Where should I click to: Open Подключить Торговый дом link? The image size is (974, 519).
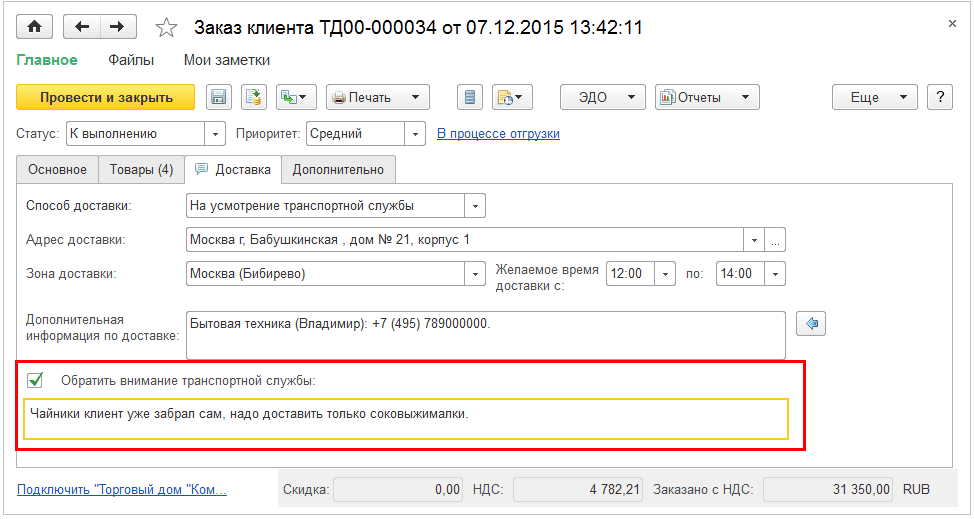[122, 490]
